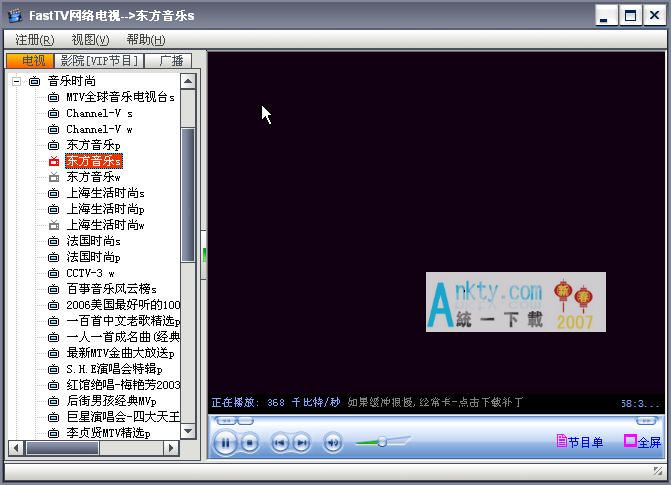This screenshot has width=671, height=485.
Task: Click the TV icon of 2006美国最好听的100
Action: tap(53, 305)
